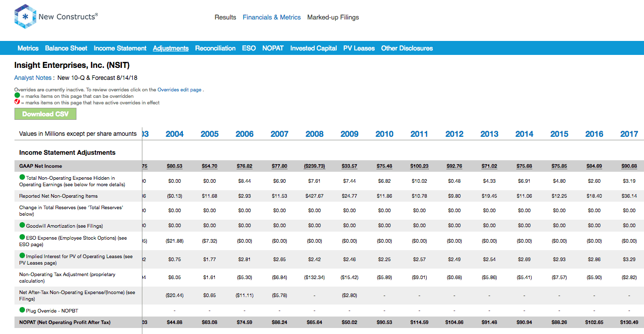The image size is (644, 334).
Task: Open the Results top navigation item
Action: (225, 17)
